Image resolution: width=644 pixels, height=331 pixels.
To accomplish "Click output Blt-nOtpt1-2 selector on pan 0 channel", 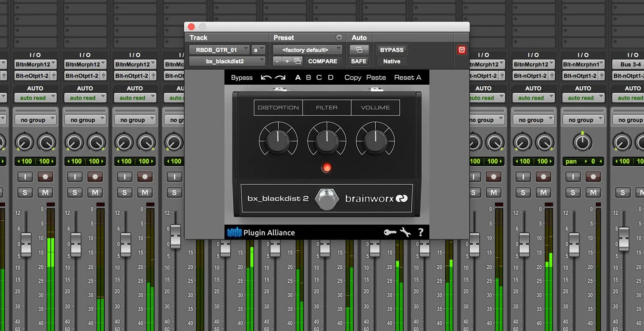I will (579, 76).
